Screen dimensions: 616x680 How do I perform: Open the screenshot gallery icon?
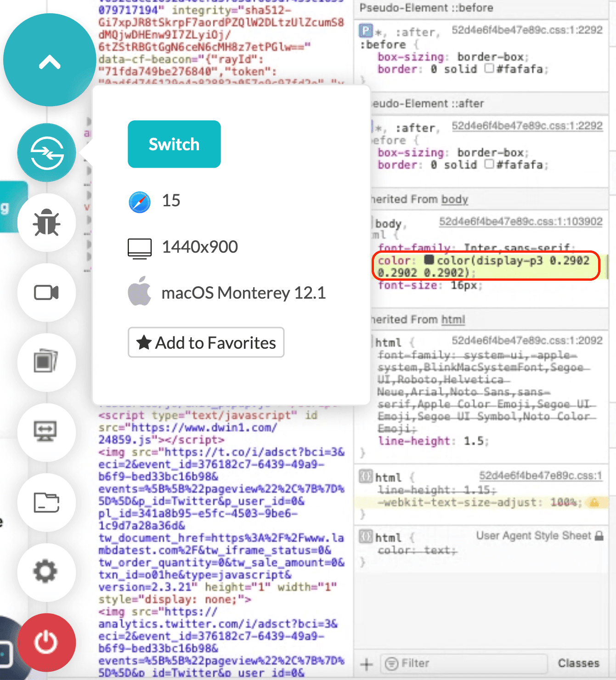click(47, 363)
